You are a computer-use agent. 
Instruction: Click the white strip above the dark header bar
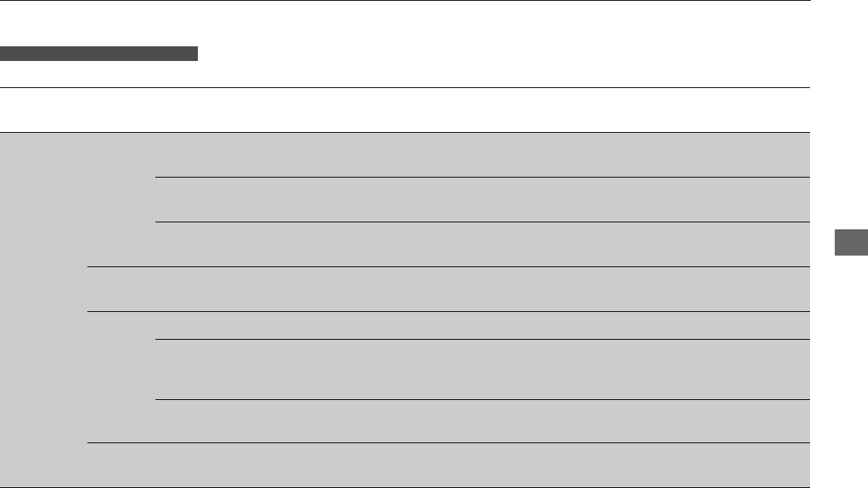tap(405, 23)
